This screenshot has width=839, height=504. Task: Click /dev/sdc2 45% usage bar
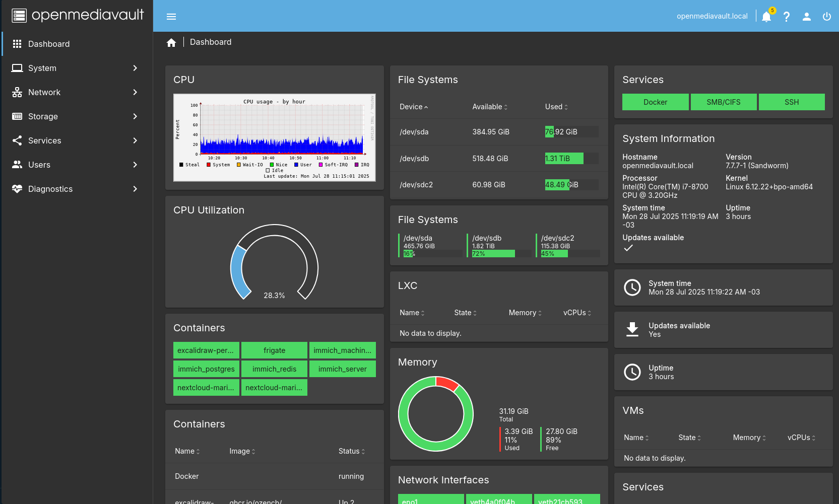[x=570, y=254]
